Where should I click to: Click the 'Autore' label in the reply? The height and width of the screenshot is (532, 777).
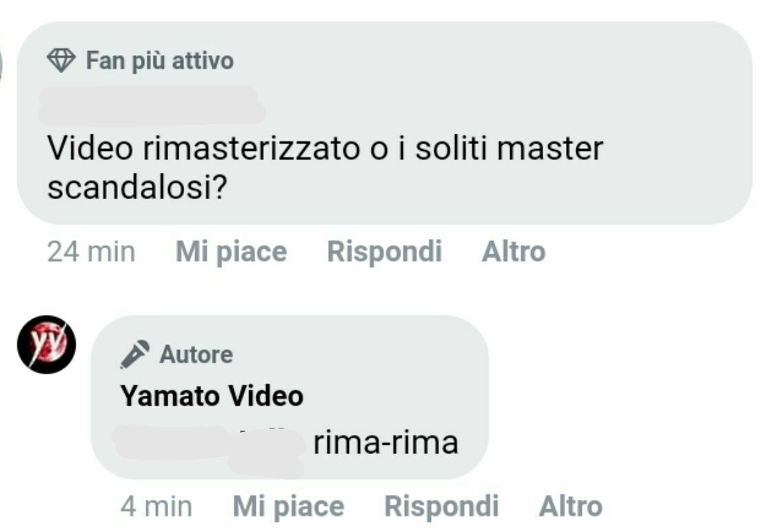[x=196, y=355]
